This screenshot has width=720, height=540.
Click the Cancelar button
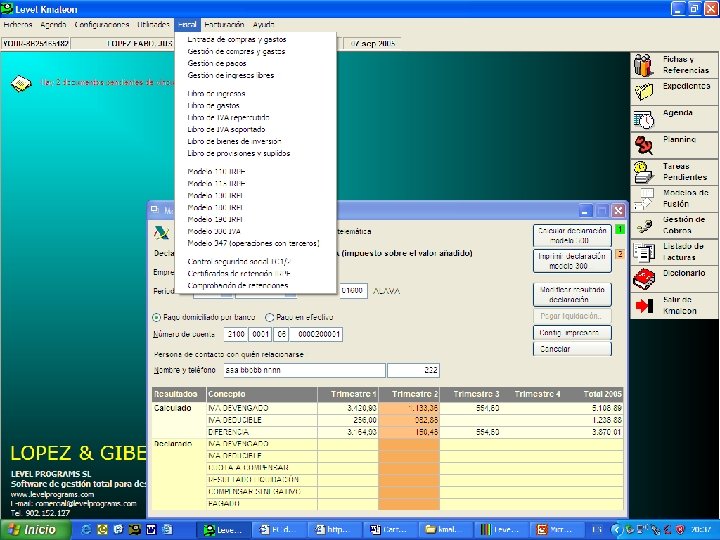572,349
